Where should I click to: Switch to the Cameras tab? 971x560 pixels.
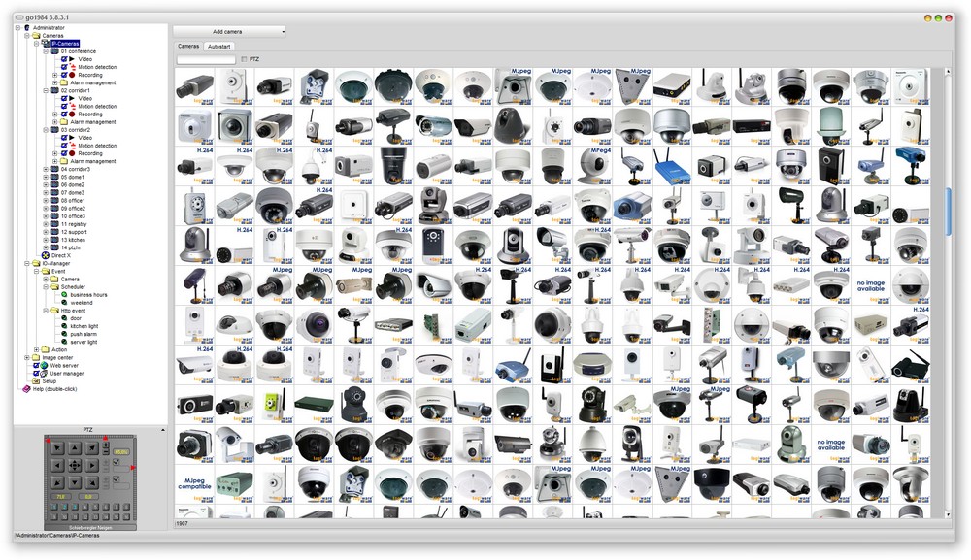[x=188, y=47]
